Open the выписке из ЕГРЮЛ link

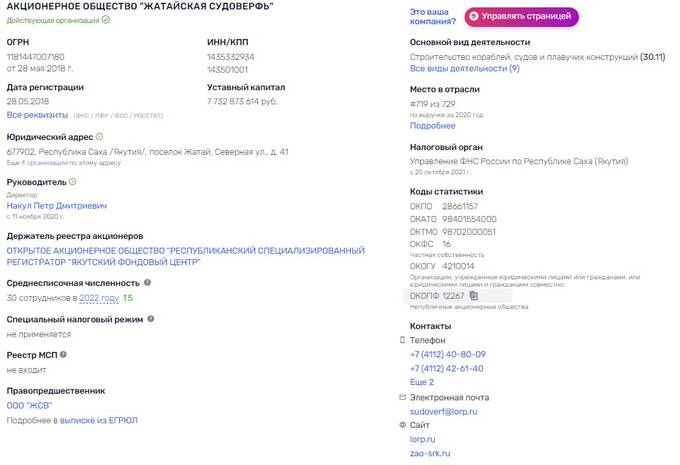coord(98,420)
